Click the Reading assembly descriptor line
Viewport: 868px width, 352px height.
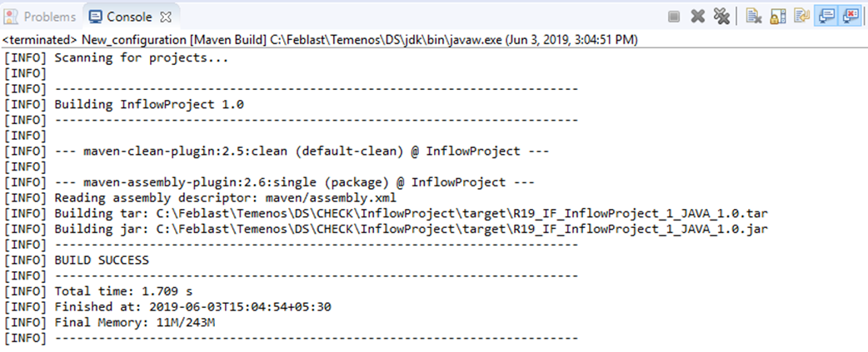pyautogui.click(x=225, y=198)
